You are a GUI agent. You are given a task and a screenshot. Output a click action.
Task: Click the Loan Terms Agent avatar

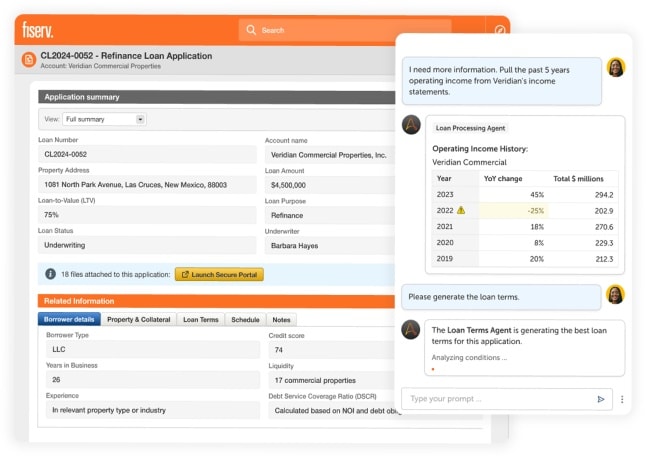point(411,329)
